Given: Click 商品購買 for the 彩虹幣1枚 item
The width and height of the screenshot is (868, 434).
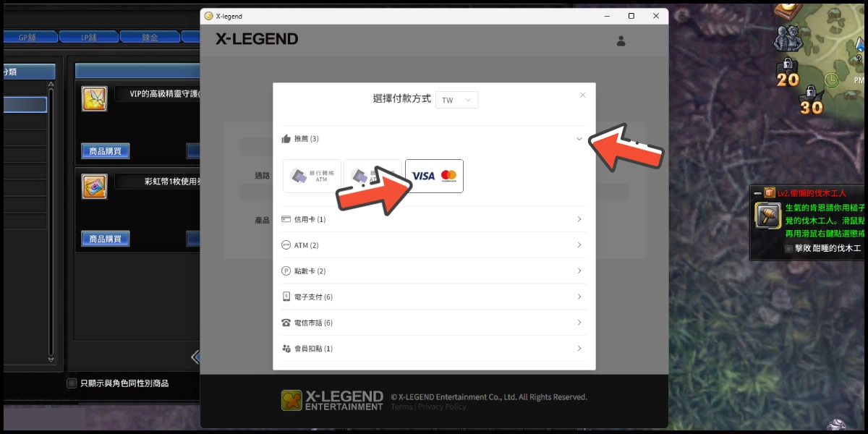Looking at the screenshot, I should tap(106, 239).
